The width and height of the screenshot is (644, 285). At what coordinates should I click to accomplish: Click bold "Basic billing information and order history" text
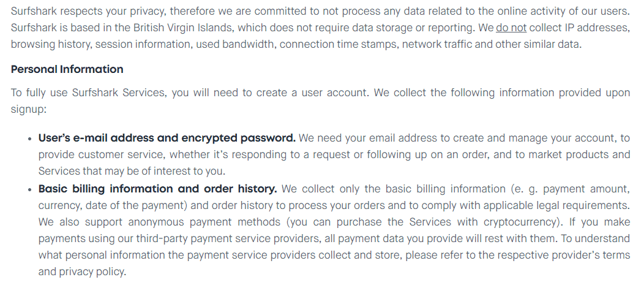(x=157, y=188)
